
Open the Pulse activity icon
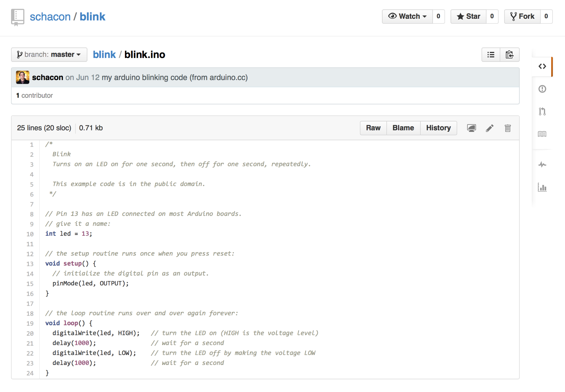pyautogui.click(x=542, y=165)
